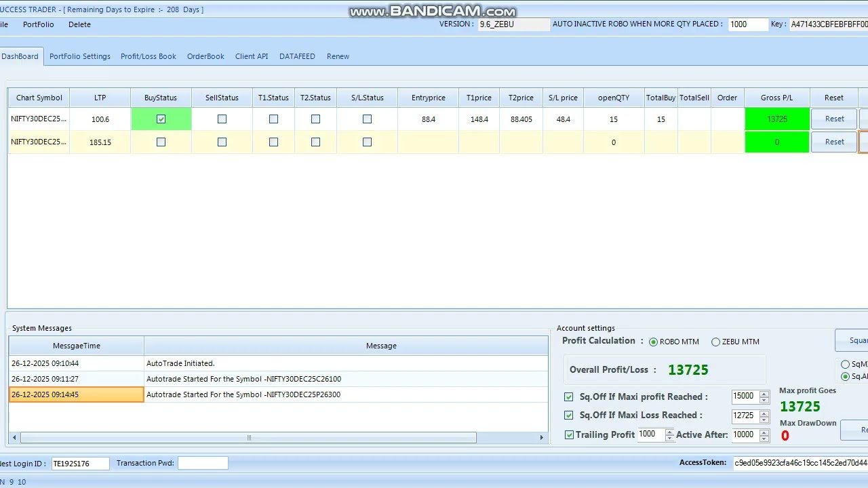
Task: Click the Transaction Pwd field
Action: coord(203,464)
